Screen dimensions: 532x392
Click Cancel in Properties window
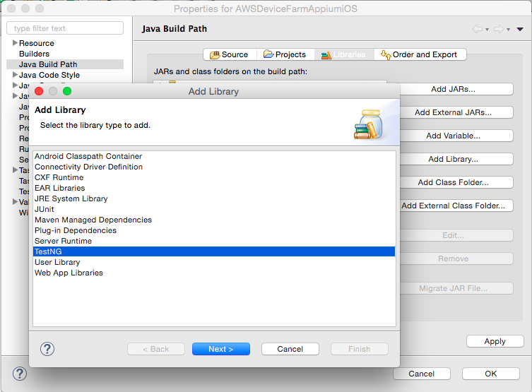421,374
